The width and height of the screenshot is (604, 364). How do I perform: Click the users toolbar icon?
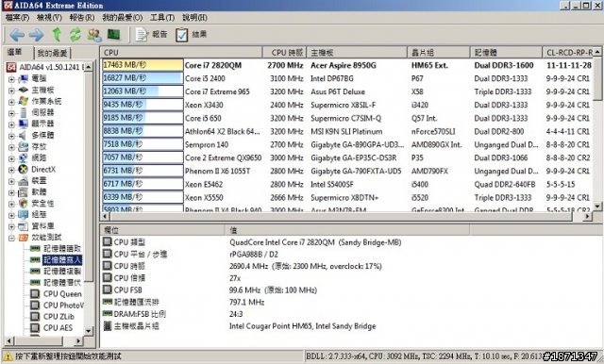coord(94,35)
